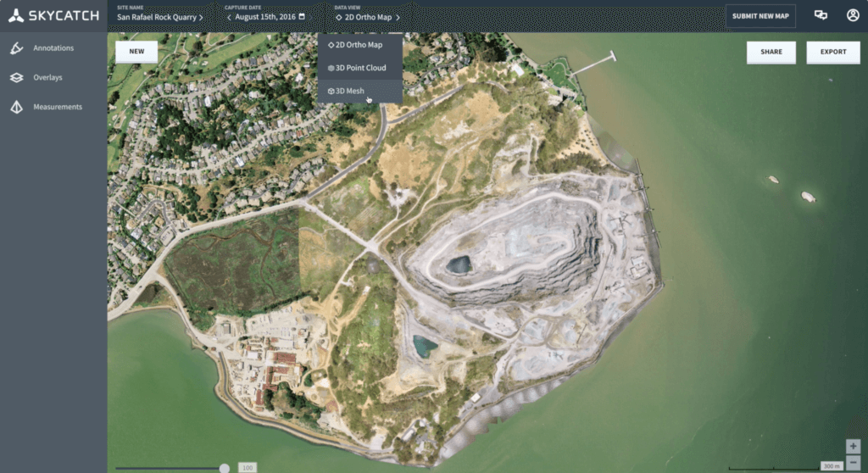Click the opacity slider handle
The image size is (868, 473).
[x=224, y=468]
